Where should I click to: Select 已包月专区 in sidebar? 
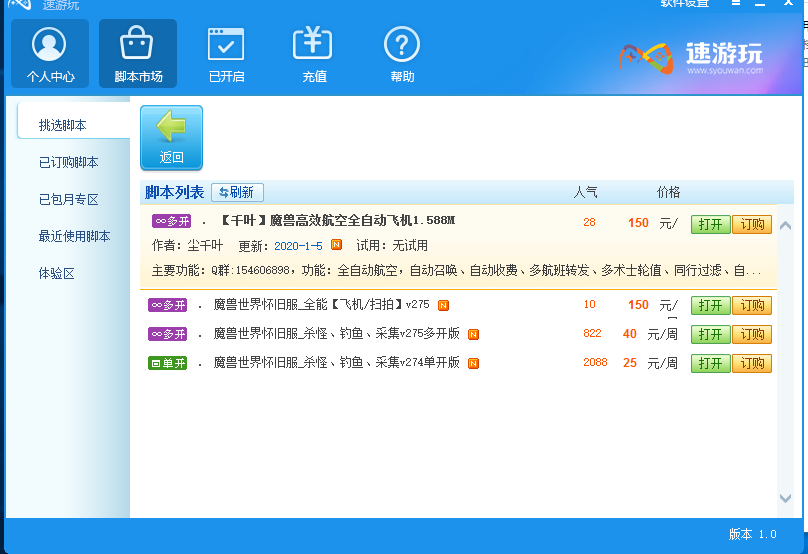(69, 199)
